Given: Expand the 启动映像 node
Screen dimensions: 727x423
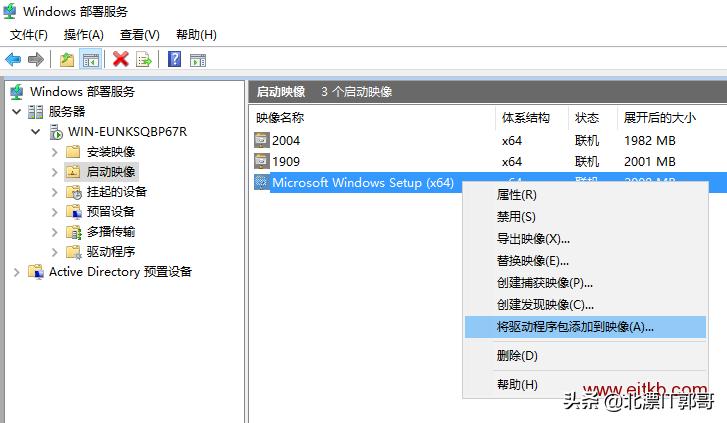Looking at the screenshot, I should (x=55, y=172).
